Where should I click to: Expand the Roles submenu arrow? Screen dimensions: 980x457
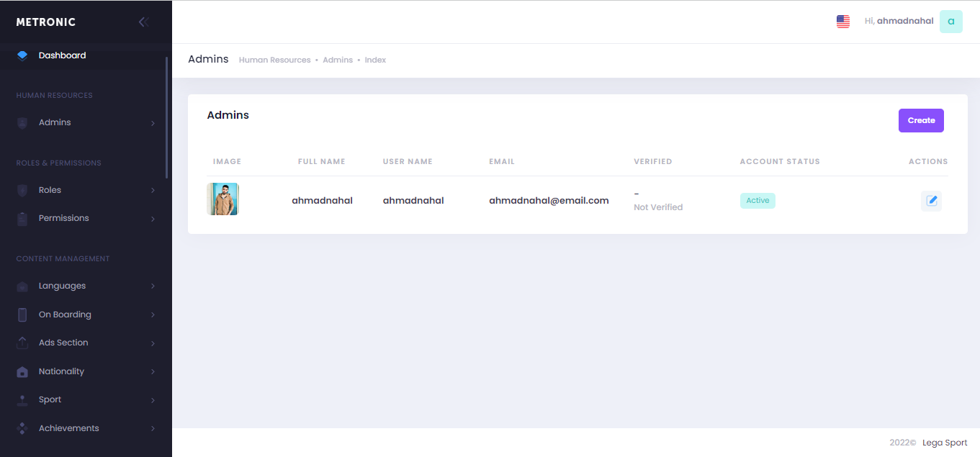(153, 191)
